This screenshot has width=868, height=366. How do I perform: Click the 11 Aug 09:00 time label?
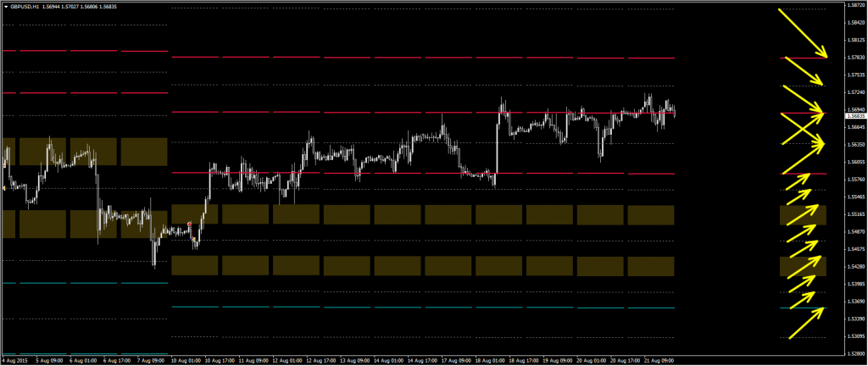(x=253, y=360)
